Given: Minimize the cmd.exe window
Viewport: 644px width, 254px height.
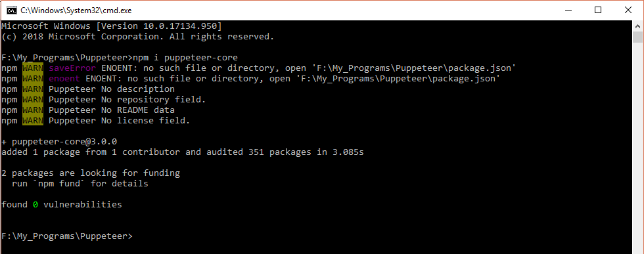Looking at the screenshot, I should tap(568, 11).
